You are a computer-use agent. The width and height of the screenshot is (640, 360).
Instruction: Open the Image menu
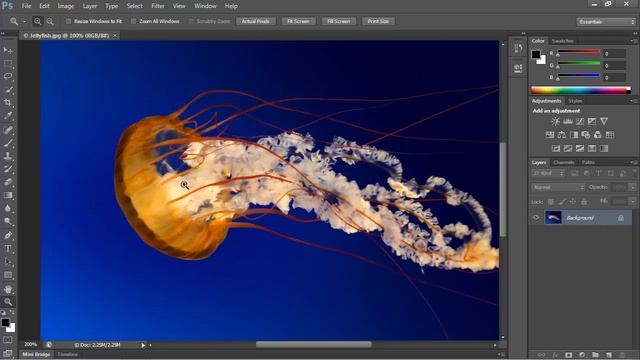click(x=66, y=6)
